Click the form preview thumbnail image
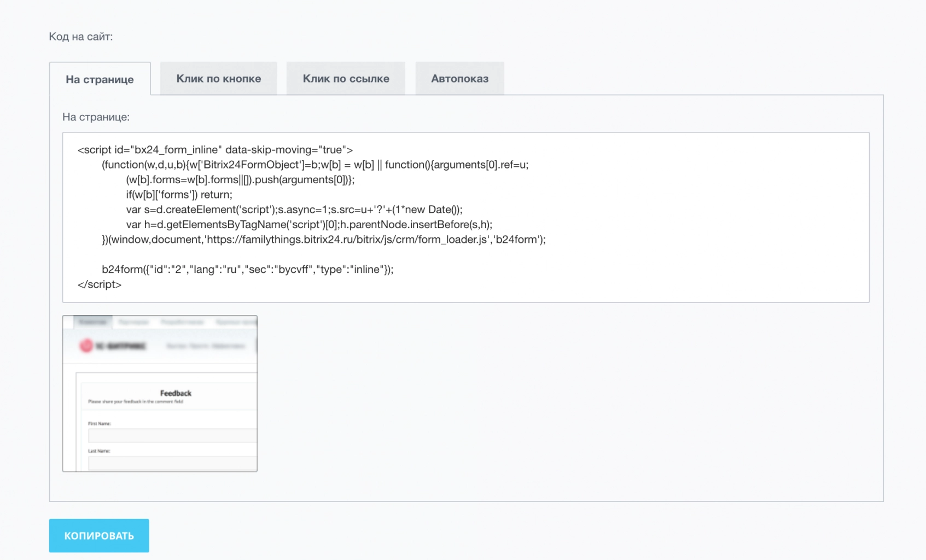The height and width of the screenshot is (560, 926). 160,393
